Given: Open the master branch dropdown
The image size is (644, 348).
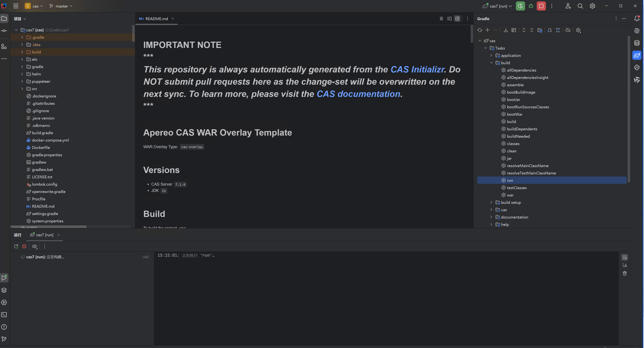Looking at the screenshot, I should coord(61,6).
